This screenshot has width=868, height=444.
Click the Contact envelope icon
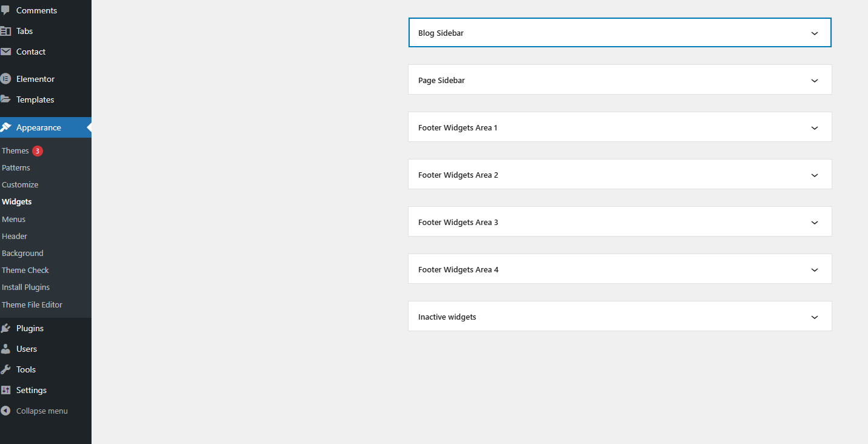click(5, 52)
